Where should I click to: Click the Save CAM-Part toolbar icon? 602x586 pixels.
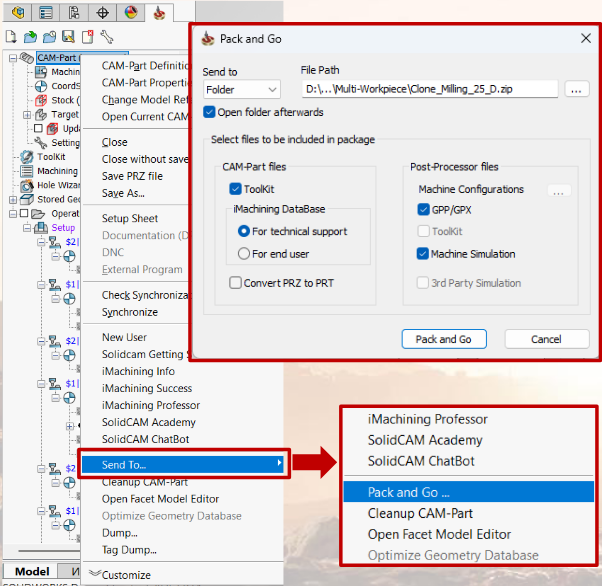coord(68,37)
